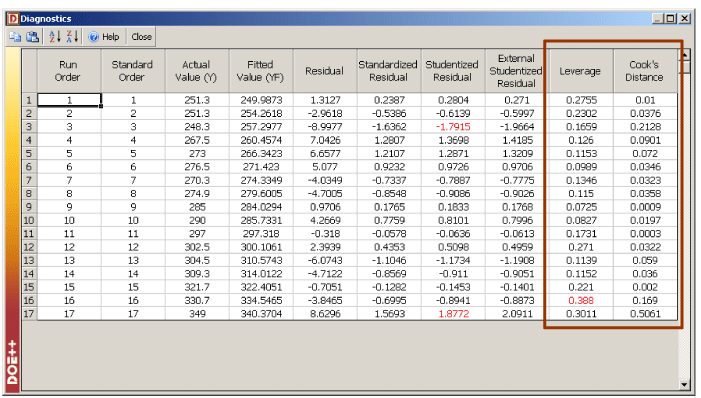Click Cook's Distance value 0.2128
Viewport: 701px width, 398px height.
[x=645, y=127]
